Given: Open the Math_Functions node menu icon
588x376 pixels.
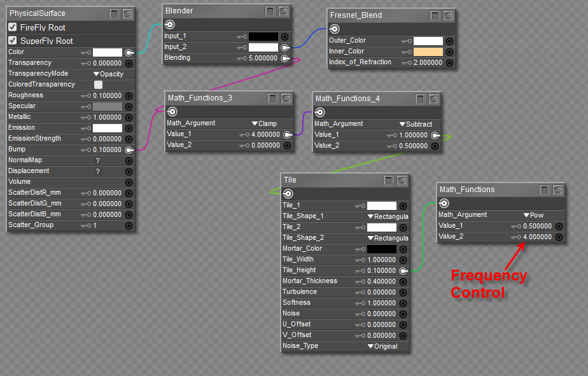Looking at the screenshot, I should (x=545, y=190).
